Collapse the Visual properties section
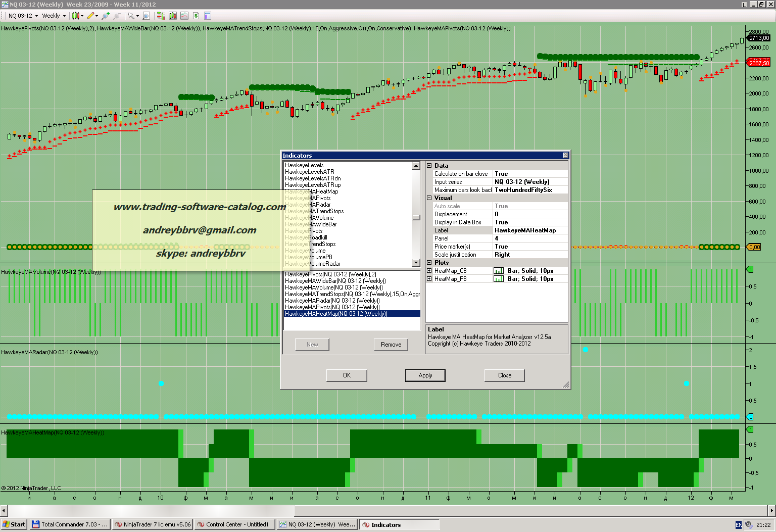The image size is (776, 532). [x=429, y=198]
